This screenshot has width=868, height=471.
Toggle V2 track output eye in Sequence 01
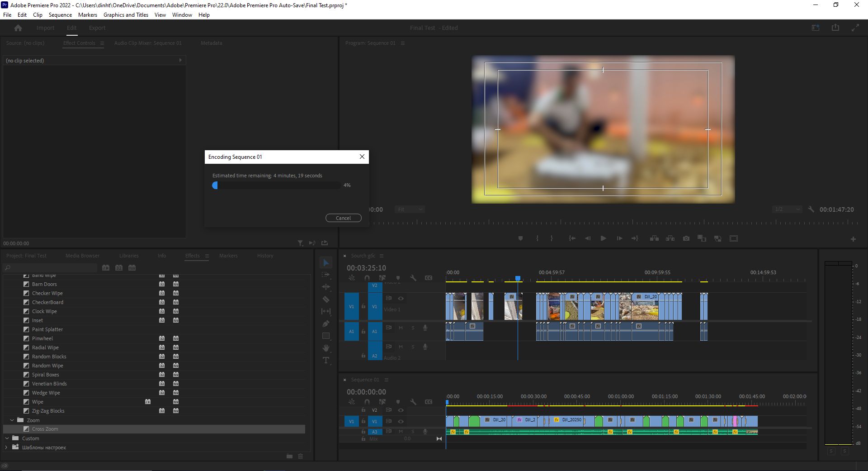[401, 410]
